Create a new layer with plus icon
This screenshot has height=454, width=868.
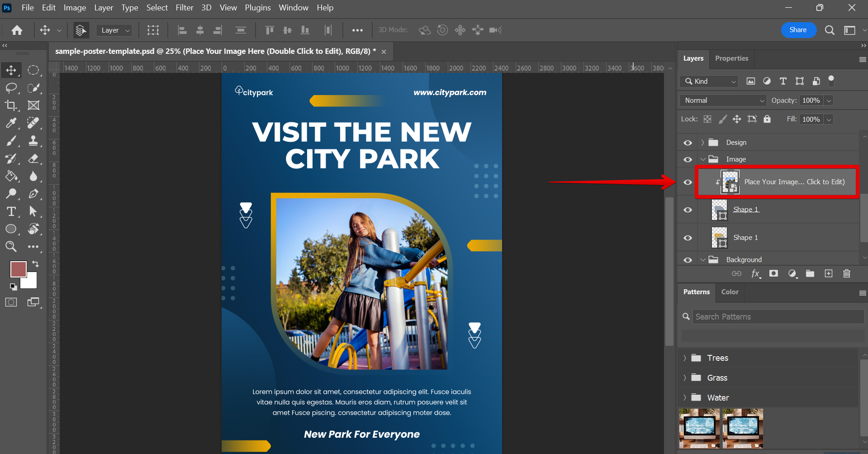[x=829, y=273]
